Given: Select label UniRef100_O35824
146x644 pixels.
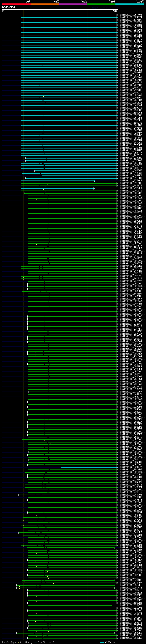Looking at the screenshot, I should (131, 336).
